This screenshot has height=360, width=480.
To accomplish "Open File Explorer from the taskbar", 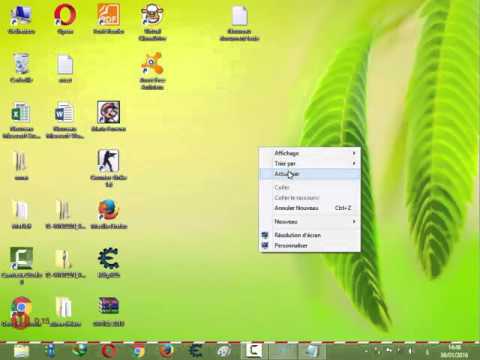I will tap(21, 351).
